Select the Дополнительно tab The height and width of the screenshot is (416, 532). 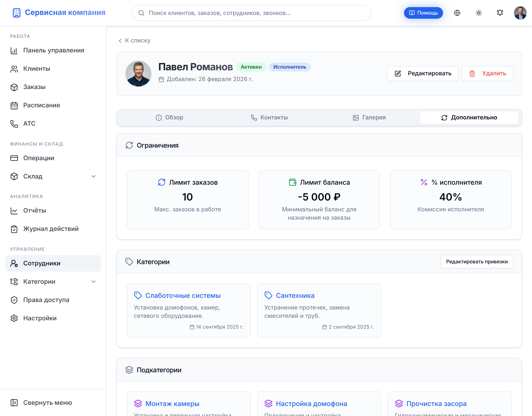pyautogui.click(x=469, y=118)
